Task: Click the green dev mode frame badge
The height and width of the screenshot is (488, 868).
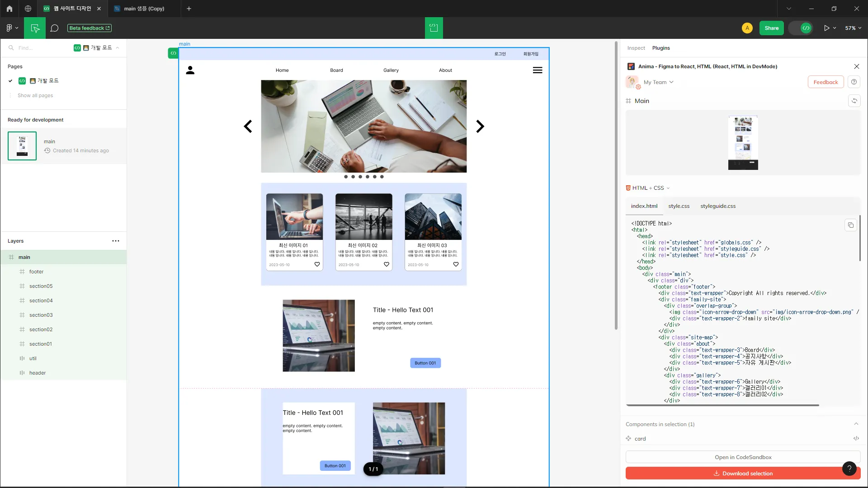Action: tap(173, 53)
